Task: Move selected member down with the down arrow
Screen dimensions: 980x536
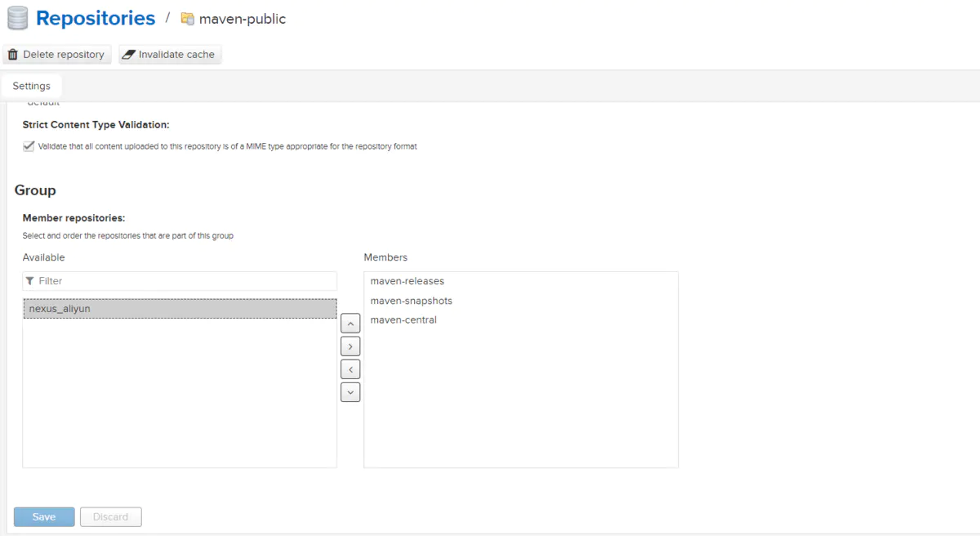Action: point(350,392)
